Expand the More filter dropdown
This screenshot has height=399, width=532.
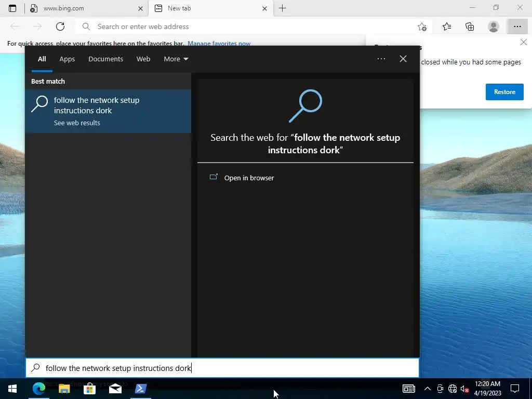pos(176,59)
